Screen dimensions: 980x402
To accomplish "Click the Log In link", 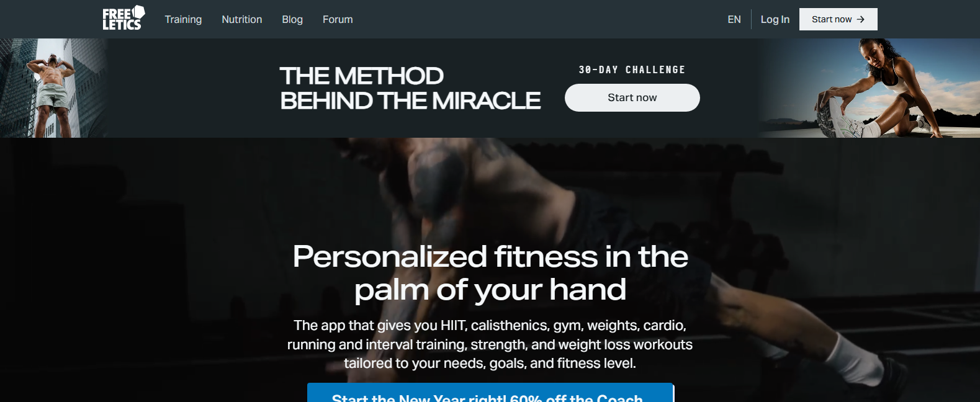I will [775, 19].
